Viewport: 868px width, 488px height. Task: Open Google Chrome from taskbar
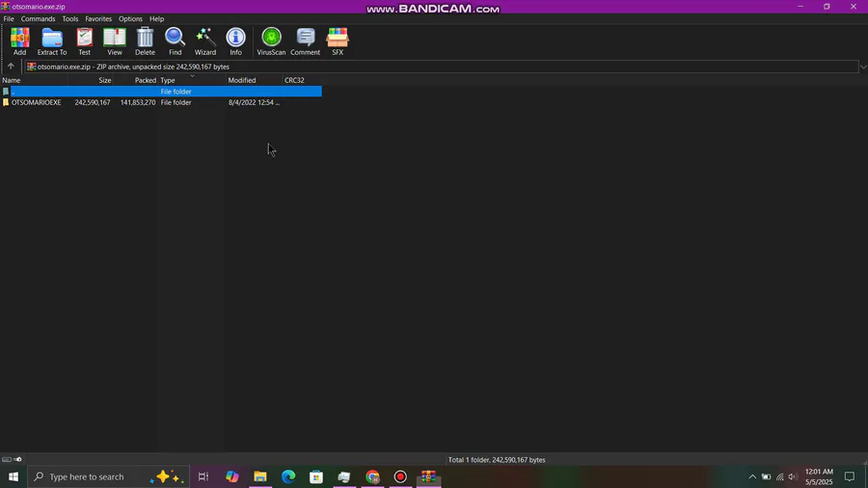(372, 476)
